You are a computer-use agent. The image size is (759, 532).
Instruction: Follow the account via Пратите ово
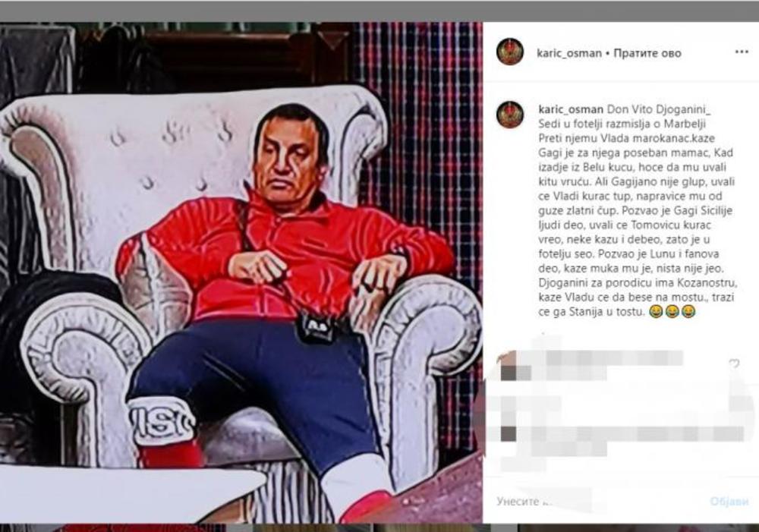tap(647, 53)
